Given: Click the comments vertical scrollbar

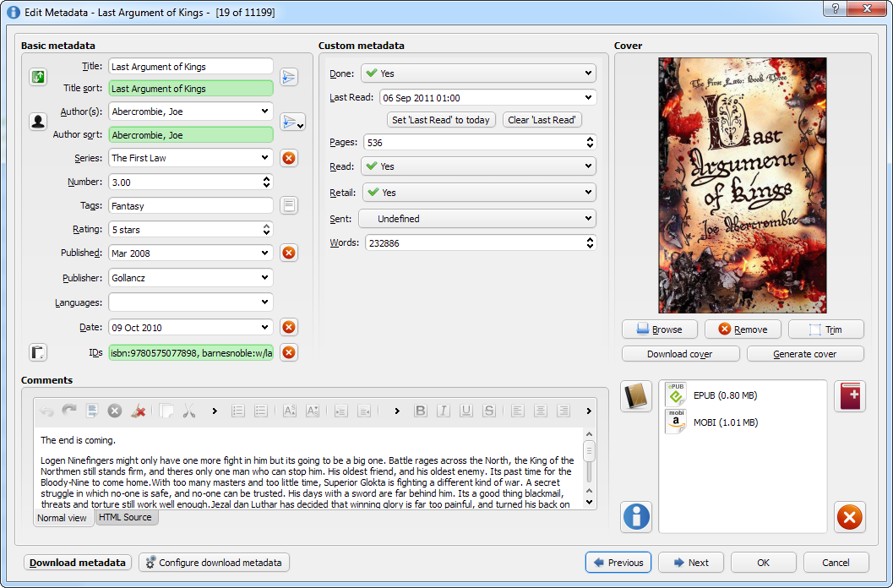Looking at the screenshot, I should [590, 468].
